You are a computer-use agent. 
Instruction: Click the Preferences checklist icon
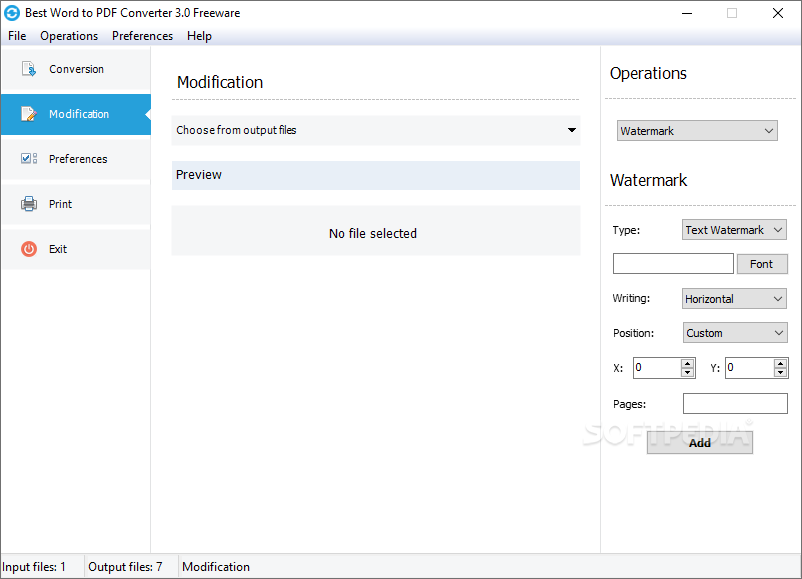[x=29, y=159]
